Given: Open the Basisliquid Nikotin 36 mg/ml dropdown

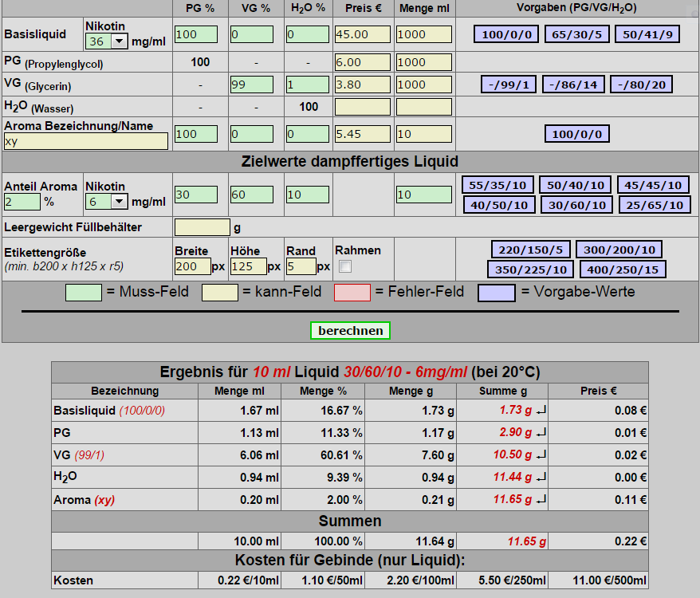Looking at the screenshot, I should point(107,41).
